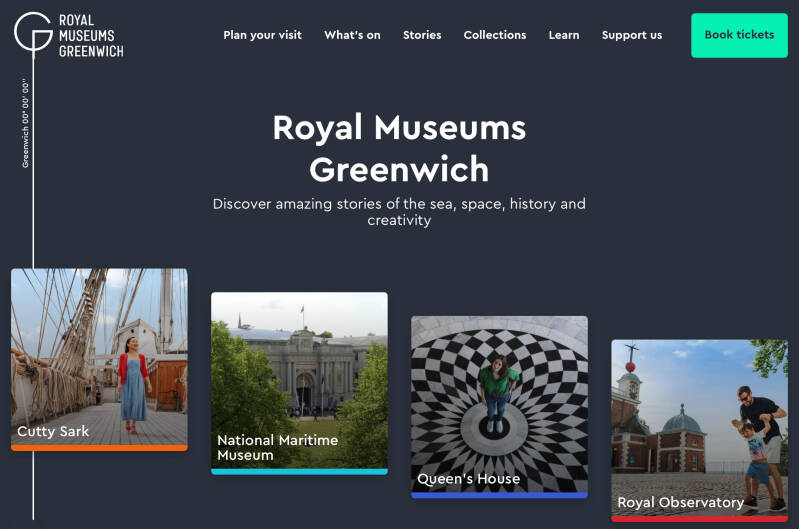Open the Collections menu item
This screenshot has height=529, width=799.
coord(495,35)
